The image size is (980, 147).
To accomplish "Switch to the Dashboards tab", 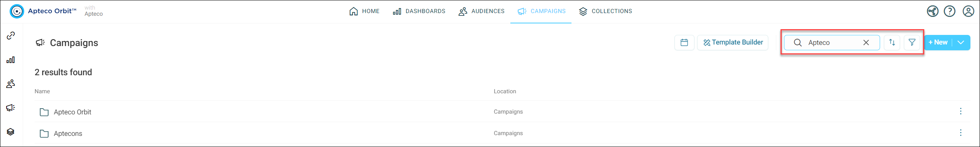I will 419,12.
